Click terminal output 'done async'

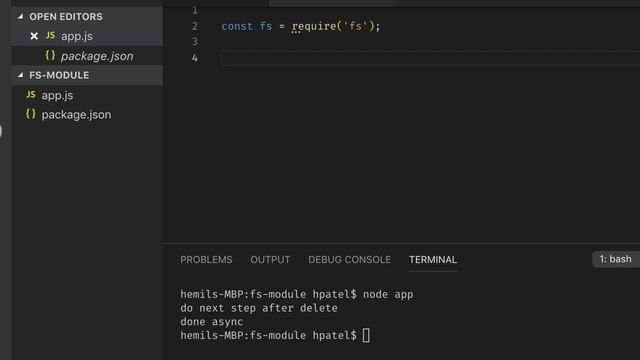(x=211, y=322)
